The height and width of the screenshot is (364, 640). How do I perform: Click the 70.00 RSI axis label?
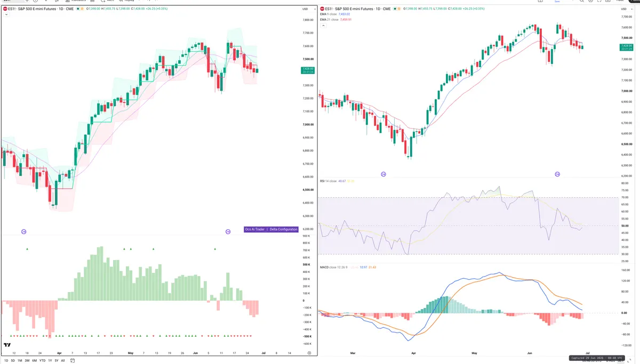[625, 198]
